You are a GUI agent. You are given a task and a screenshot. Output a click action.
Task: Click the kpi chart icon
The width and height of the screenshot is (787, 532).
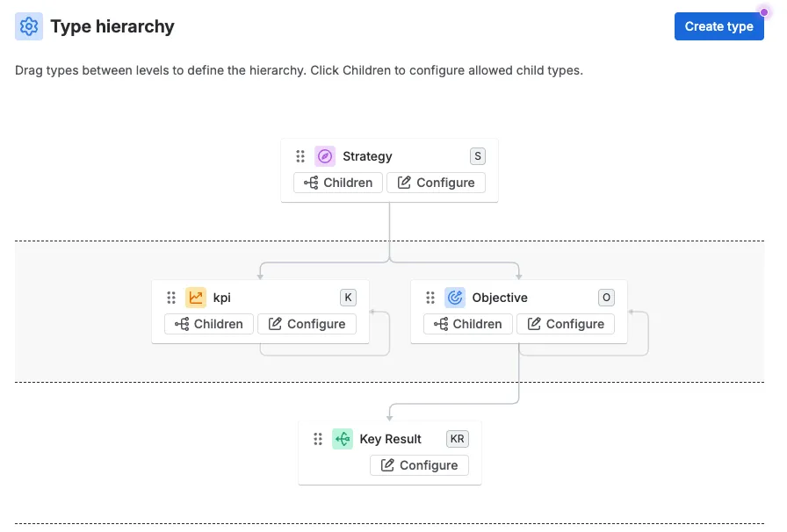(196, 298)
